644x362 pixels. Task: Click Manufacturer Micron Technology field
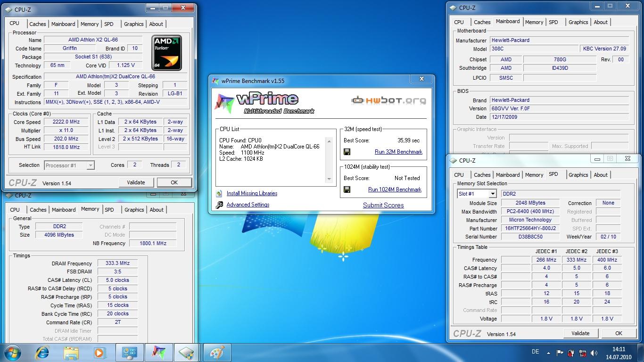tap(530, 220)
